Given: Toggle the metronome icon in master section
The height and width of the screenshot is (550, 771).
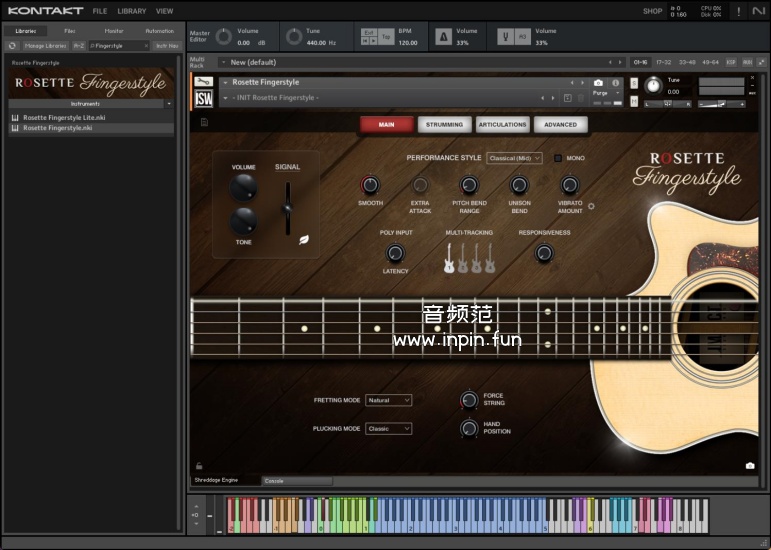Looking at the screenshot, I should tap(444, 37).
